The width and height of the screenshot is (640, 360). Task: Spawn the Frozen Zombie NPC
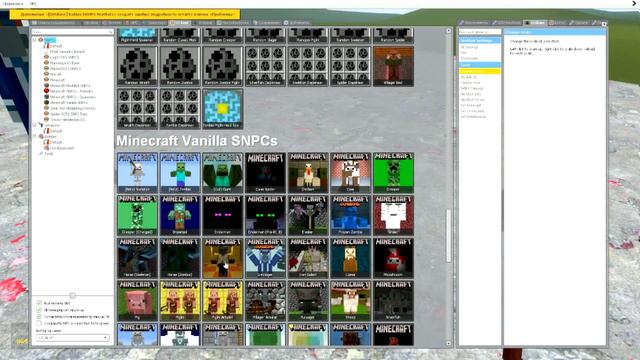351,215
